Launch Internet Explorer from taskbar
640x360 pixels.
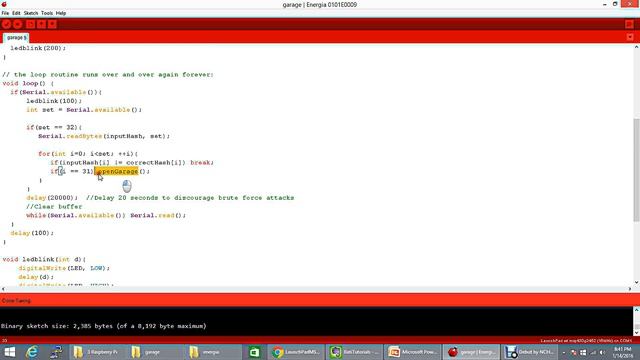tap(32, 352)
